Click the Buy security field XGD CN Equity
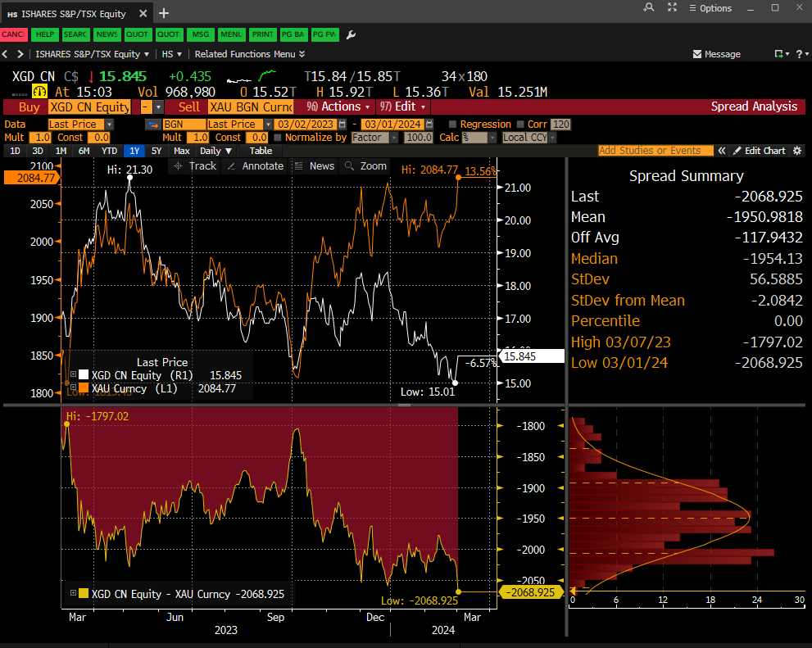812x648 pixels. [x=89, y=107]
